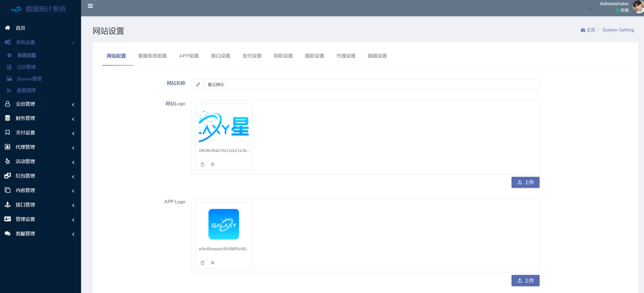Expand the 红包管理 sidebar menu
Screen dimensions: 644x293
(x=25, y=176)
